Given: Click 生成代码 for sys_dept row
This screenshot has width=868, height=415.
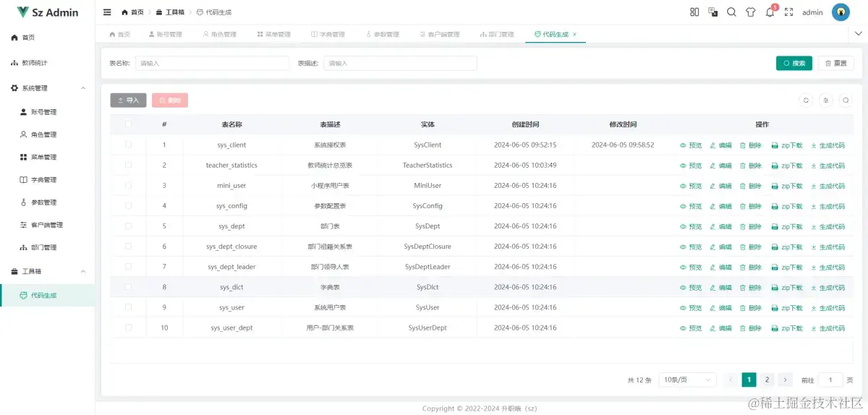Looking at the screenshot, I should (x=827, y=226).
